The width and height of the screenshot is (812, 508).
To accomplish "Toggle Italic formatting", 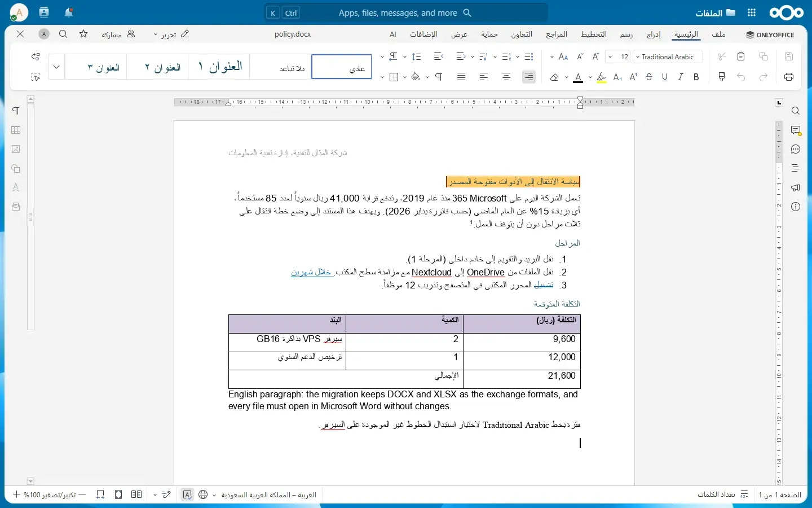I will (681, 77).
